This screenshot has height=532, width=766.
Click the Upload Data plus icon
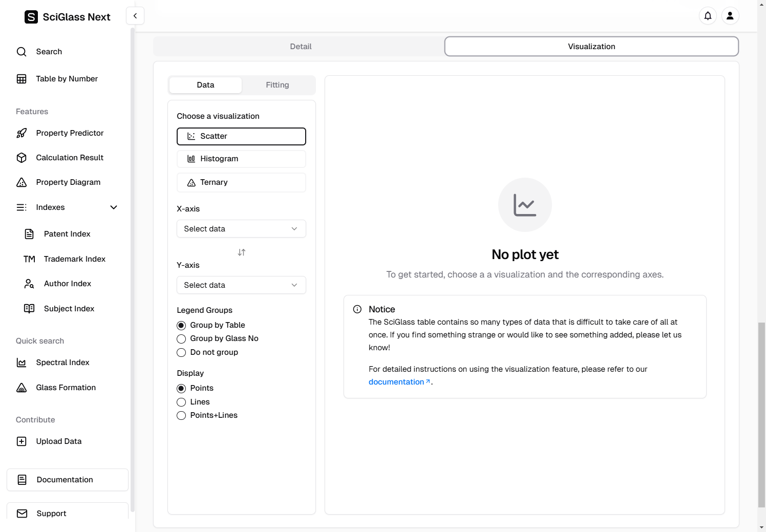pyautogui.click(x=22, y=441)
